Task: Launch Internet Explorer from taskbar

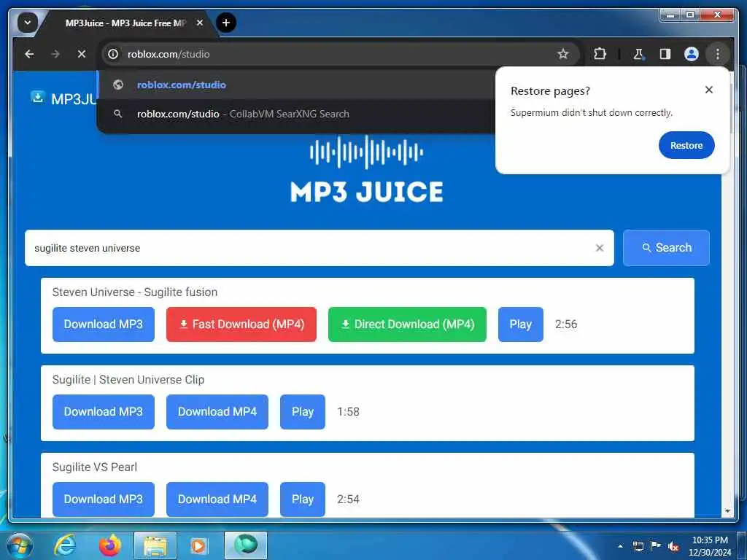Action: (x=65, y=545)
